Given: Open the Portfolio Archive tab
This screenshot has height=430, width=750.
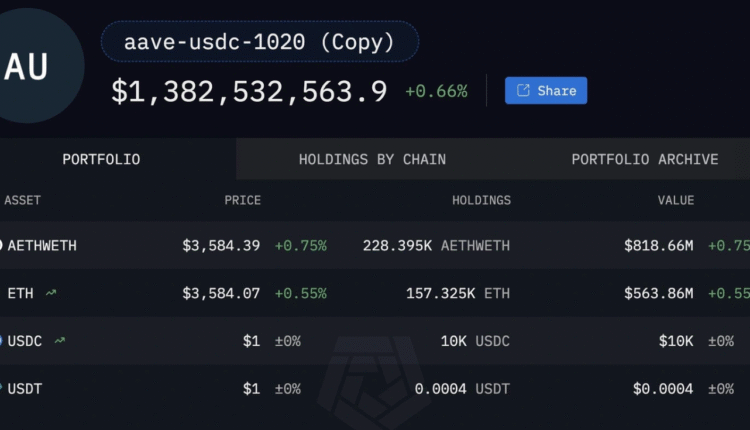Looking at the screenshot, I should [644, 159].
